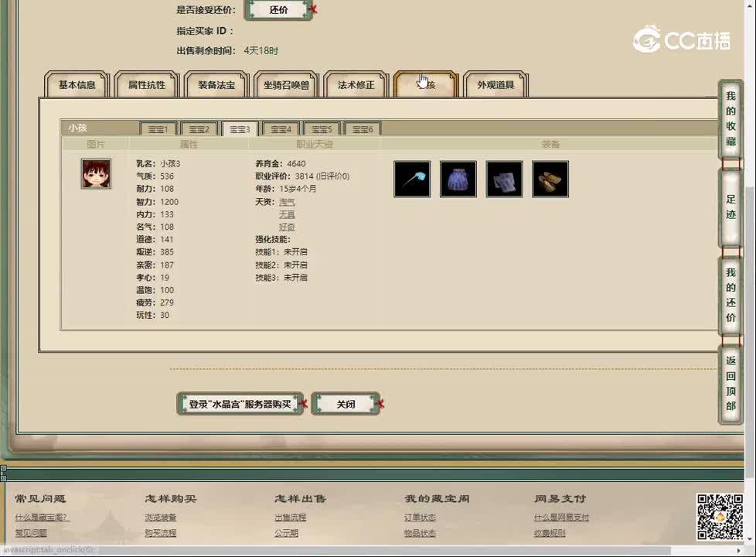Viewport: 756px width, 557px height.
Task: Click the horizontal scrollbar right arrow
Action: (x=739, y=550)
